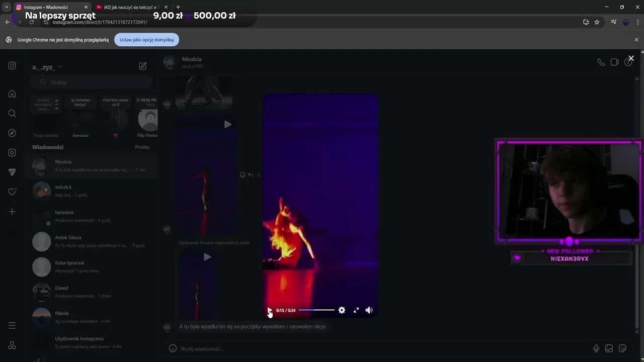The width and height of the screenshot is (644, 362).
Task: Seek on the video progress bar
Action: [316, 310]
